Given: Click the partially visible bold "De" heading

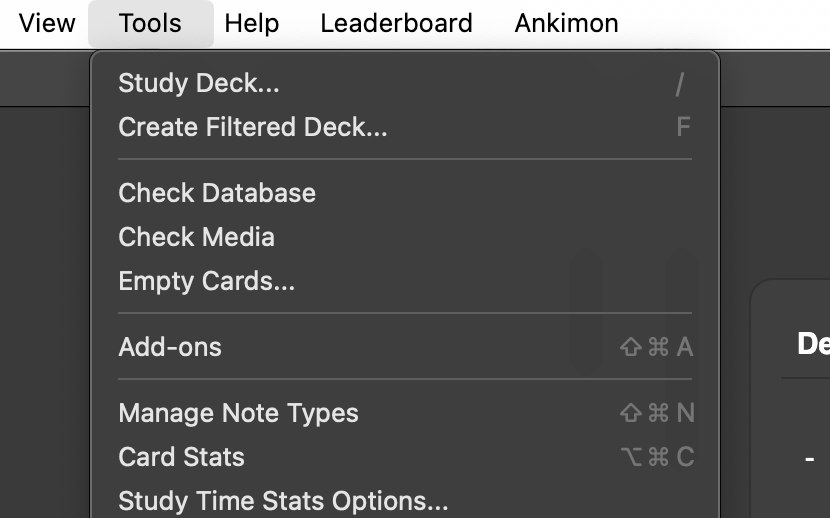Looking at the screenshot, I should click(x=812, y=344).
